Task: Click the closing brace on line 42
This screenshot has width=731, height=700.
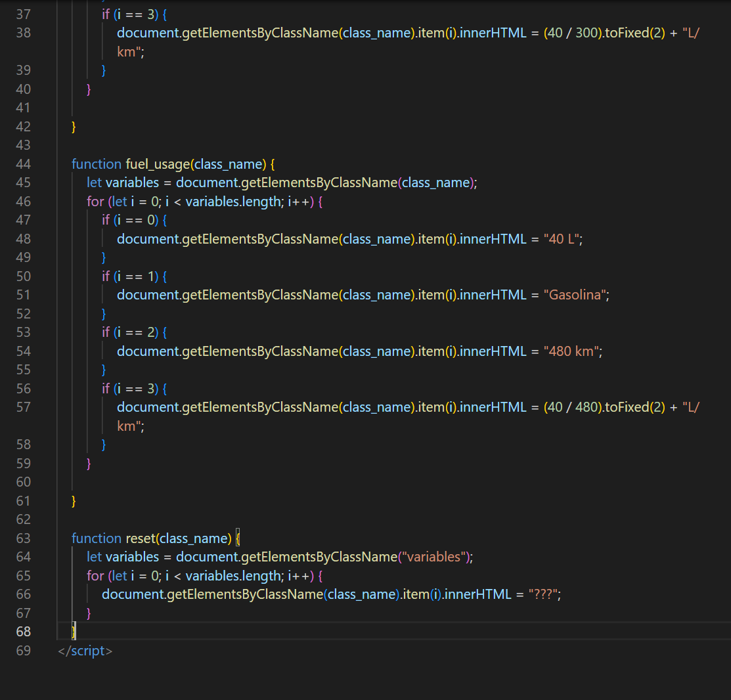Action: pyautogui.click(x=74, y=127)
